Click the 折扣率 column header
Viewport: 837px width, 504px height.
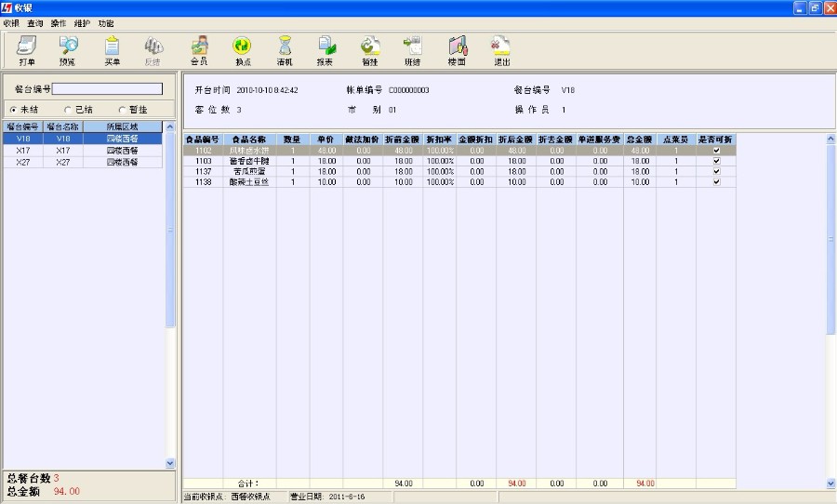[439, 139]
